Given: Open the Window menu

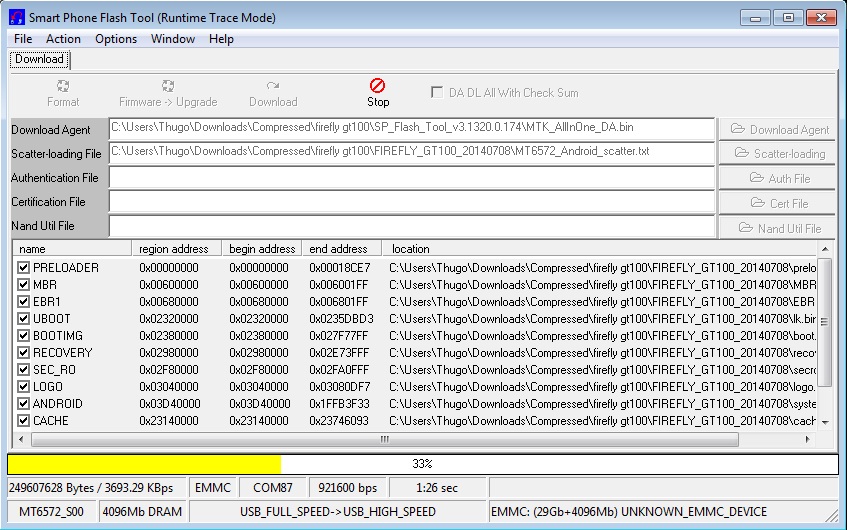Looking at the screenshot, I should click(x=173, y=39).
